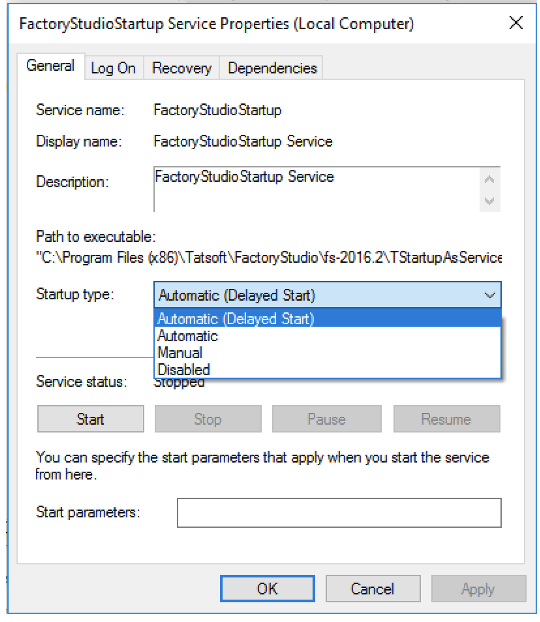Switch to the General tab
This screenshot has height=622, width=540.
point(50,66)
